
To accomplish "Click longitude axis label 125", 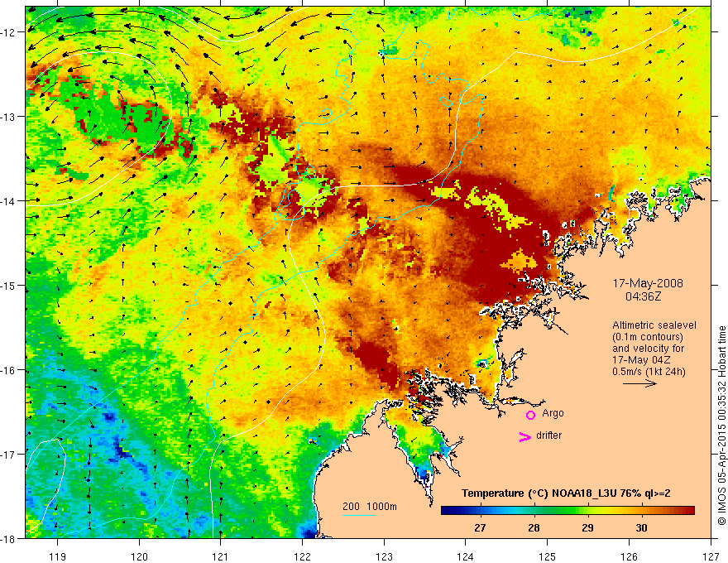I will 548,556.
